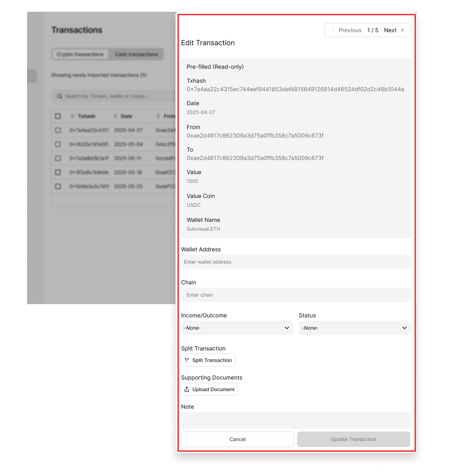Viewport: 452px width, 476px height.
Task: Click Update Transaction button
Action: (353, 439)
